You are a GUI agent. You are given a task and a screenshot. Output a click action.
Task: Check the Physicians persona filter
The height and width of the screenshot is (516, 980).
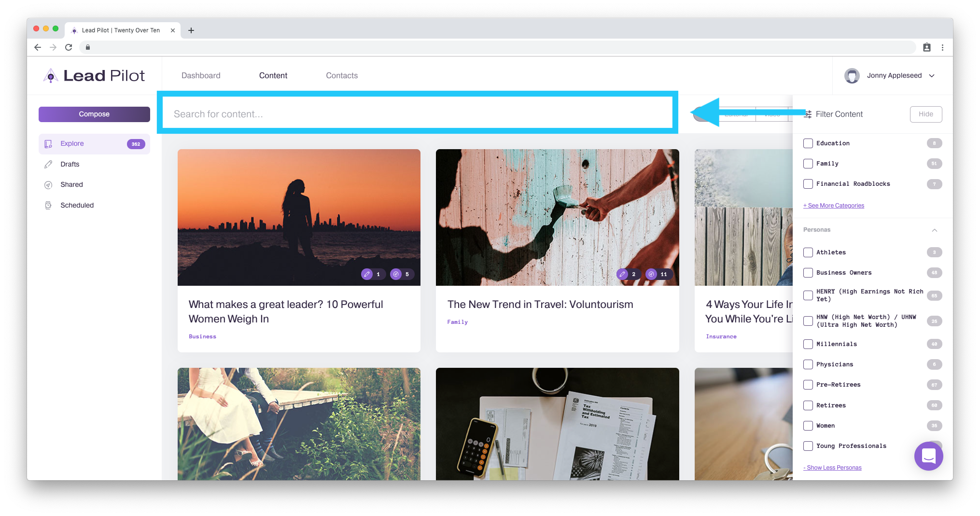(x=808, y=364)
